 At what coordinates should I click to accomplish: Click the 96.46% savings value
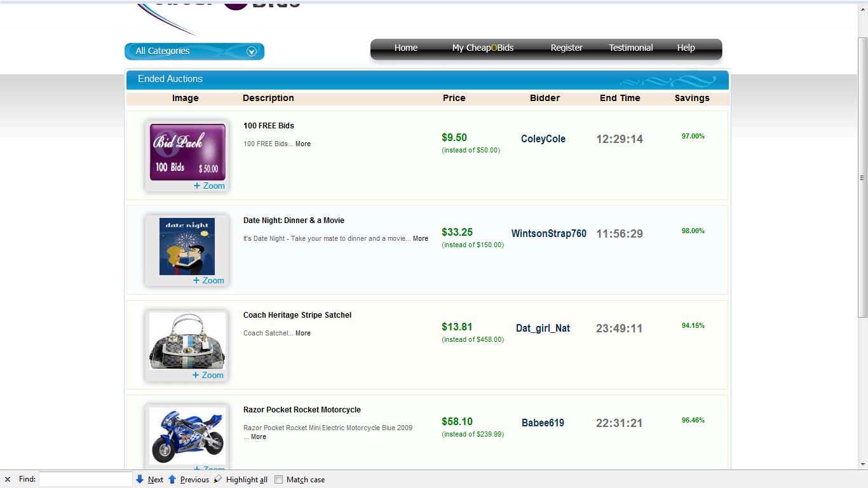click(693, 421)
